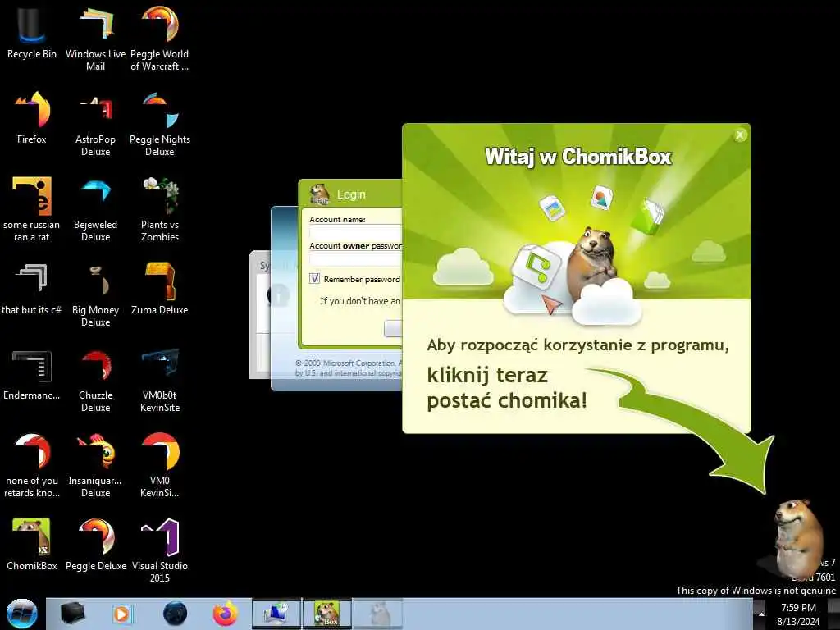This screenshot has height=630, width=840.
Task: Select the VM0b0t KevinSite desktop icon
Action: tap(160, 381)
